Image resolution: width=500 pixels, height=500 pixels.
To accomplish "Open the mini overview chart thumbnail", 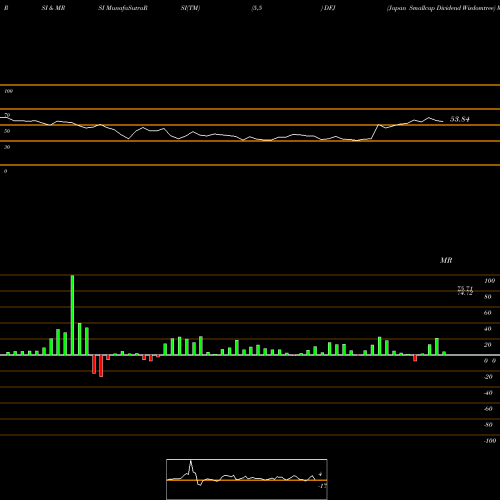I will click(x=247, y=479).
